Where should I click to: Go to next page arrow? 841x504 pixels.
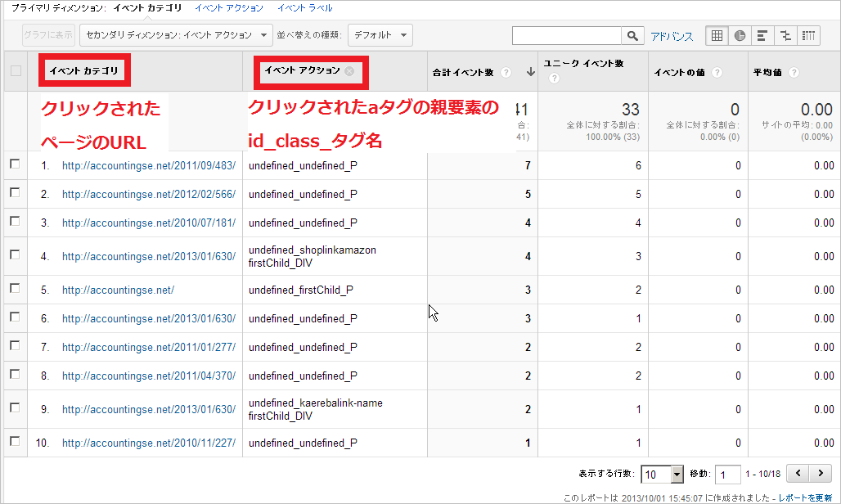coord(820,474)
